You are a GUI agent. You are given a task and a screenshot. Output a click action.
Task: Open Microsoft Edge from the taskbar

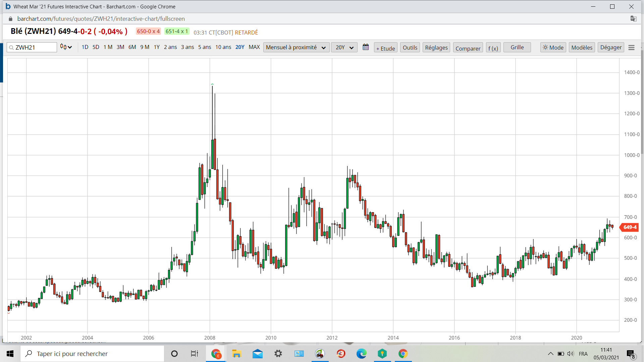pyautogui.click(x=361, y=354)
